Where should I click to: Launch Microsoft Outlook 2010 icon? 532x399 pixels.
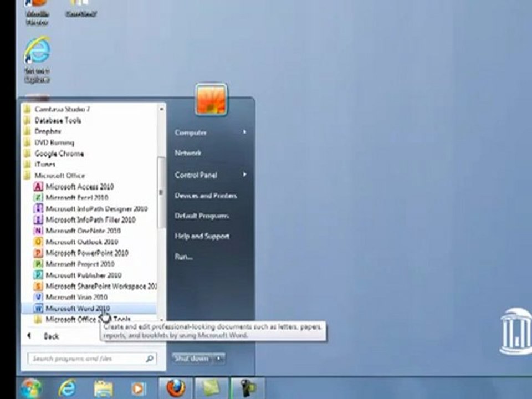(x=38, y=242)
